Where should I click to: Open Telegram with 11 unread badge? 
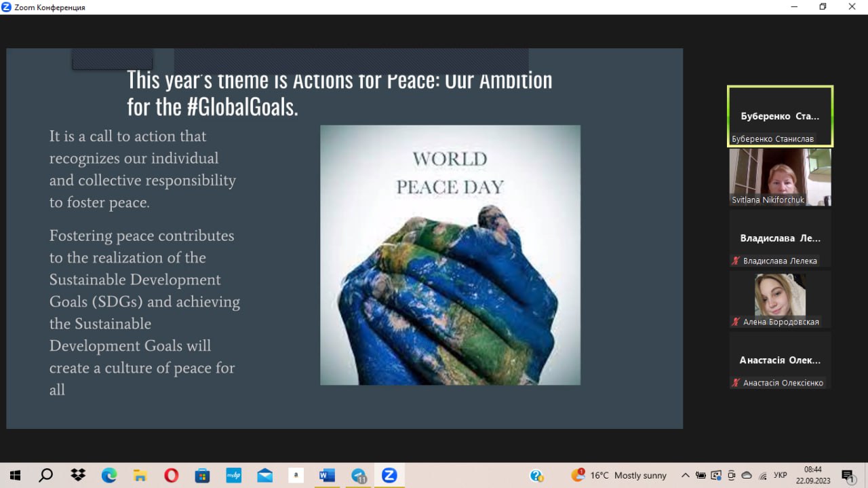coord(359,476)
